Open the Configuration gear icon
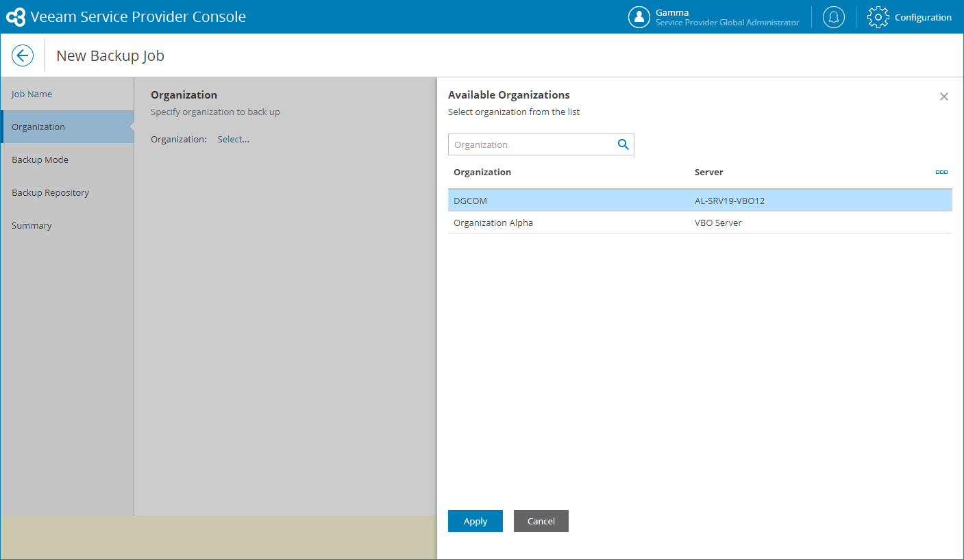Screen dimensions: 964x560 [x=878, y=17]
